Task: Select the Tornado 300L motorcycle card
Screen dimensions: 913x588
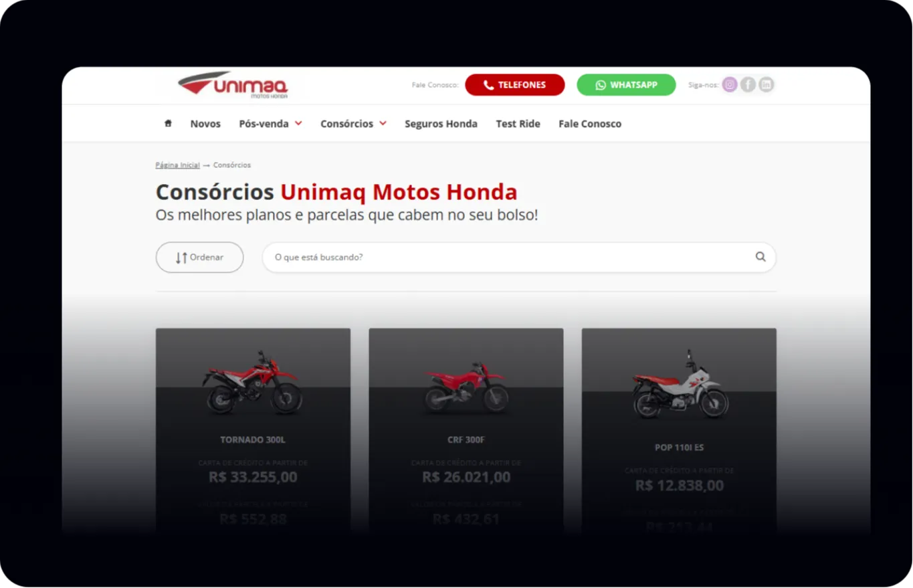Action: tap(253, 428)
